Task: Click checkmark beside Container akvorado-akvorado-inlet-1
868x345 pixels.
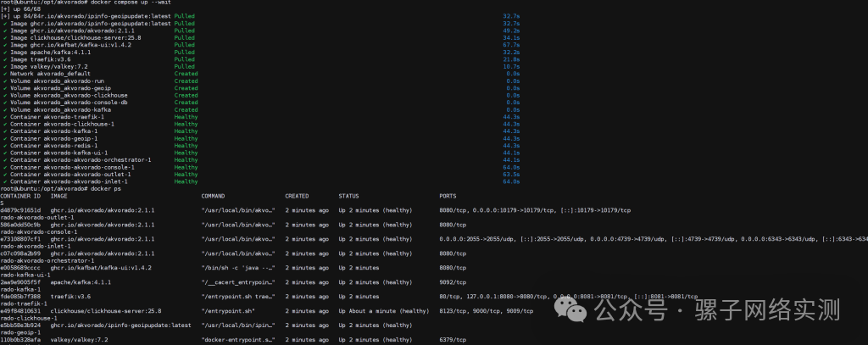Action: [x=4, y=181]
